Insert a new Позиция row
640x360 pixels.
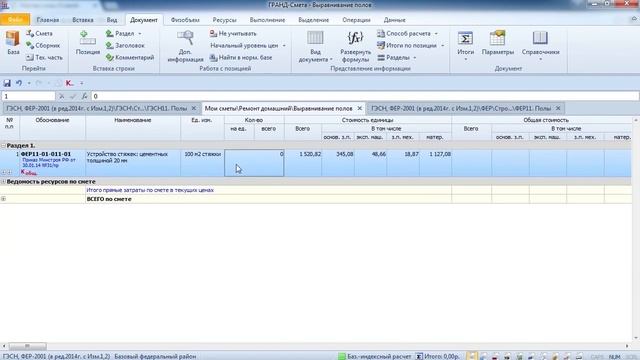(88, 43)
